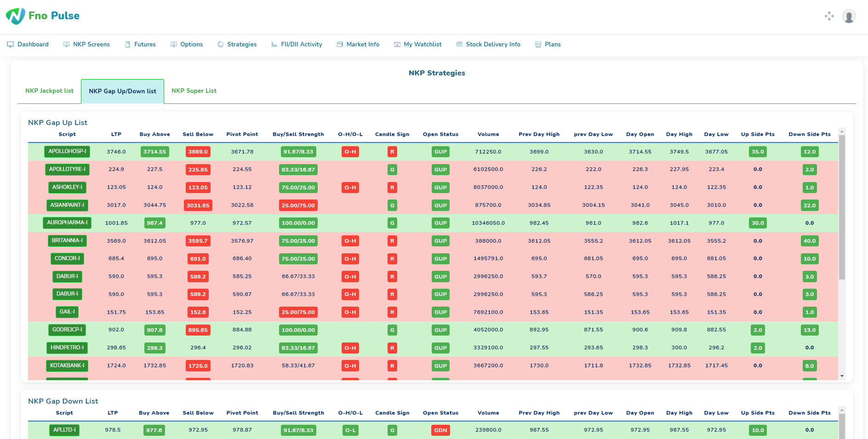Click the Buy/Sell Strength header in Gap Up list

(298, 134)
